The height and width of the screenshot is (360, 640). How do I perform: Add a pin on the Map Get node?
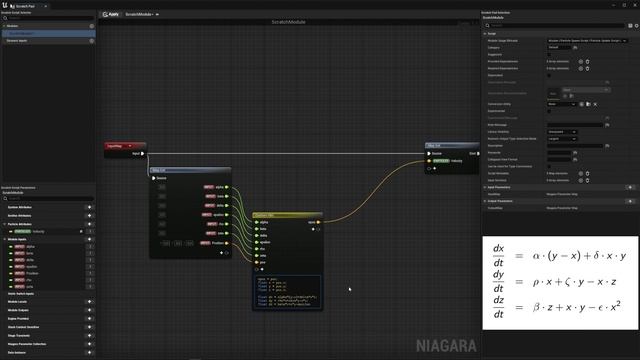(222, 253)
